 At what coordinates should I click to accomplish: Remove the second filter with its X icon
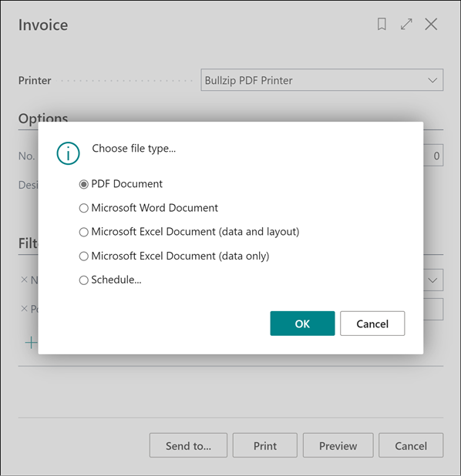[x=24, y=309]
